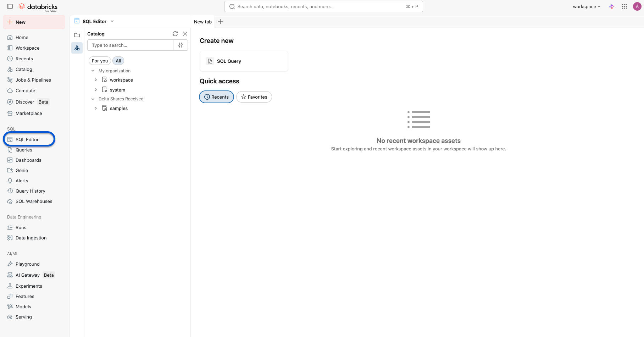Toggle the All catalog filter

(x=118, y=61)
